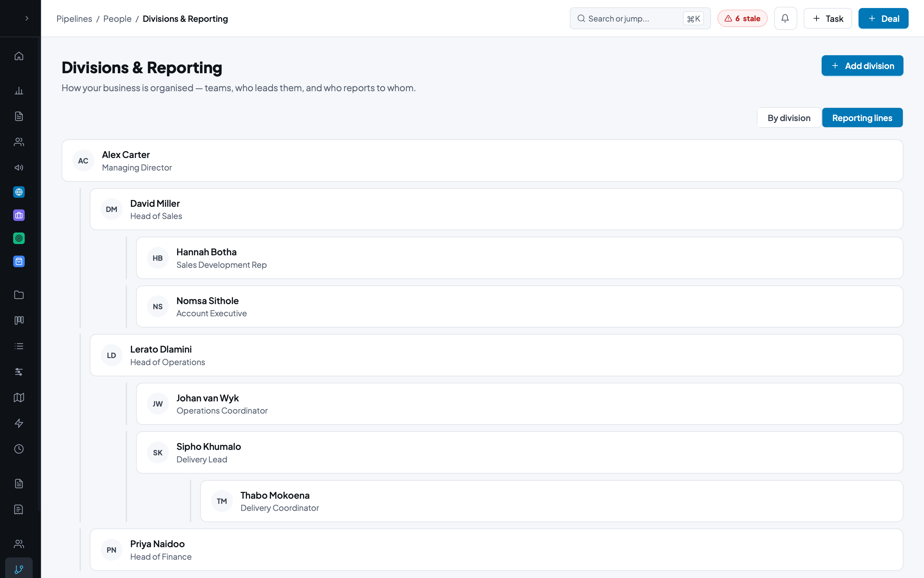The image size is (924, 578).
Task: Open Lerato Dlamini's Head of Operations card
Action: click(496, 355)
